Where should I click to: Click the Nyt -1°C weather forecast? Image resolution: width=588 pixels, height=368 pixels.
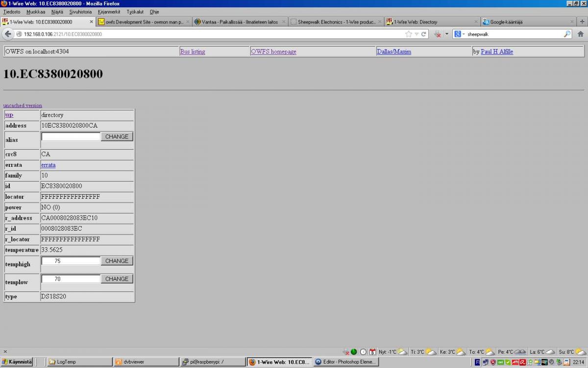pos(392,352)
